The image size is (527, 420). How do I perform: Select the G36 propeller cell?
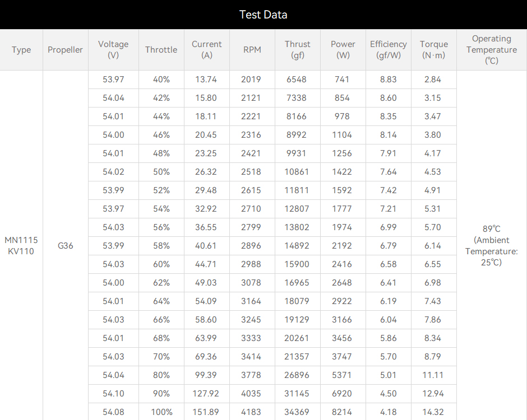65,245
